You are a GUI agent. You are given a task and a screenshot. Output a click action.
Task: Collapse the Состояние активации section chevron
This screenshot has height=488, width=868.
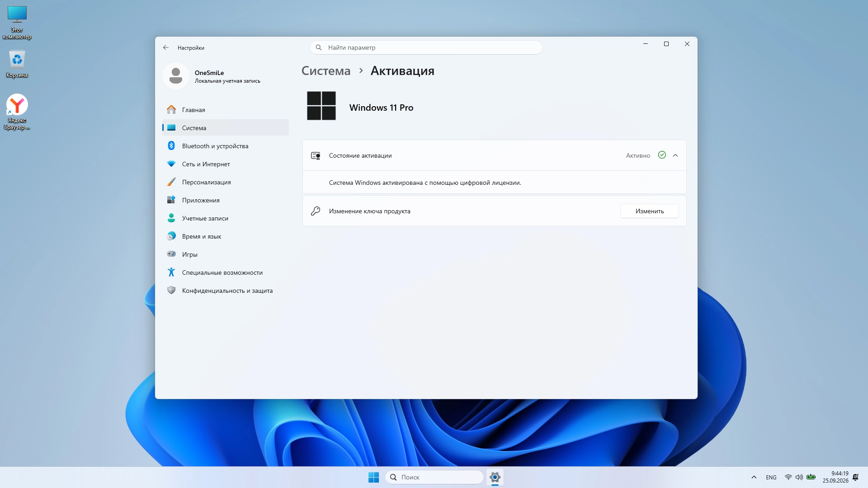pos(675,155)
